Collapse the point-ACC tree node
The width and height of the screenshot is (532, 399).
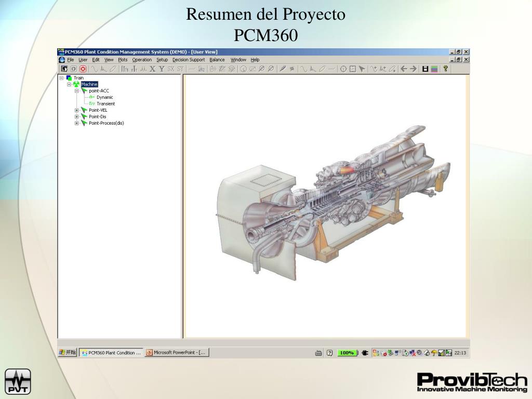point(77,90)
